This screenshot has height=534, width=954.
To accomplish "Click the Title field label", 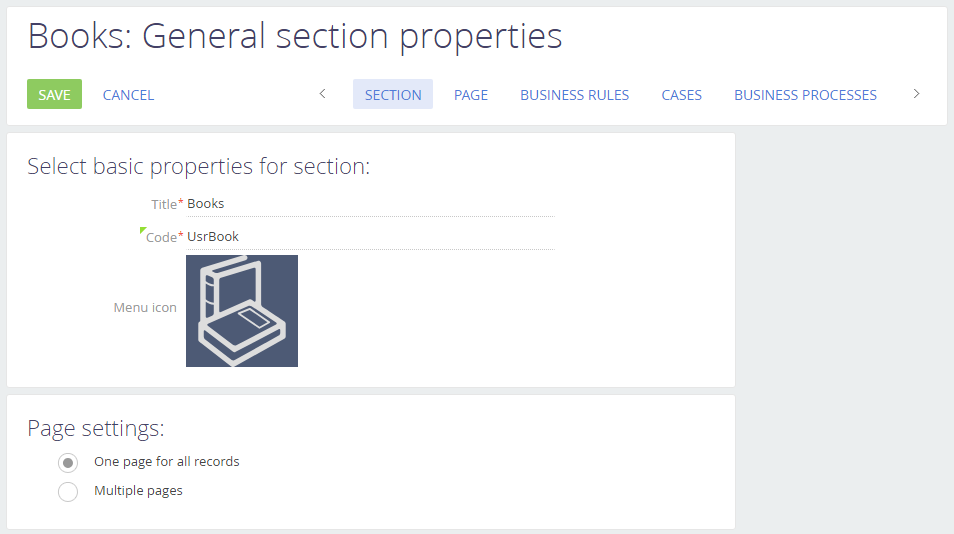I will pyautogui.click(x=163, y=204).
